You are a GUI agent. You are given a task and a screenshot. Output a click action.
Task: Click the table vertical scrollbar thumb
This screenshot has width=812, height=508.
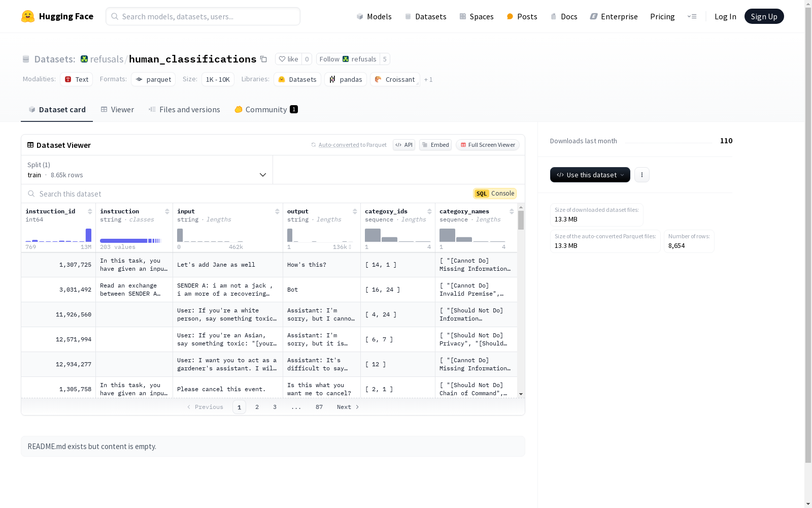[x=521, y=220]
